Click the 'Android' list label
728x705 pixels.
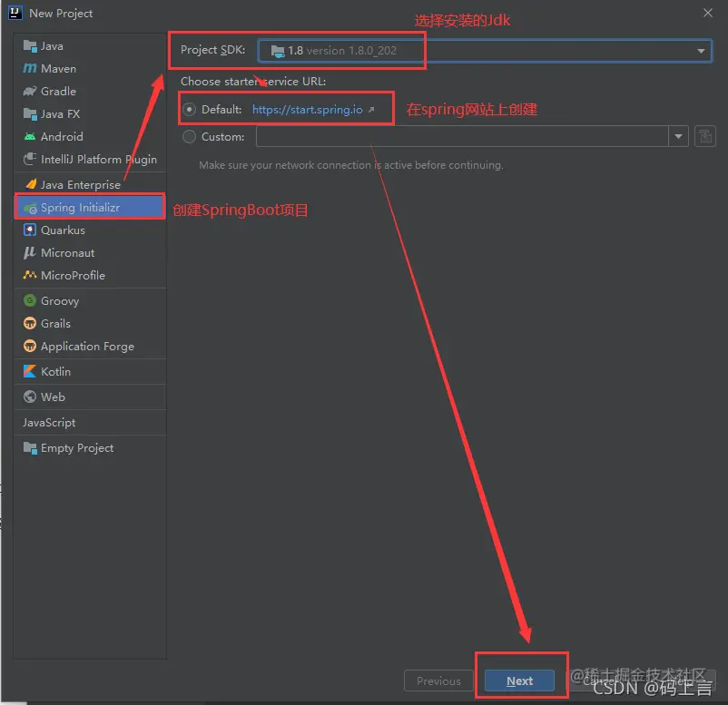(63, 137)
